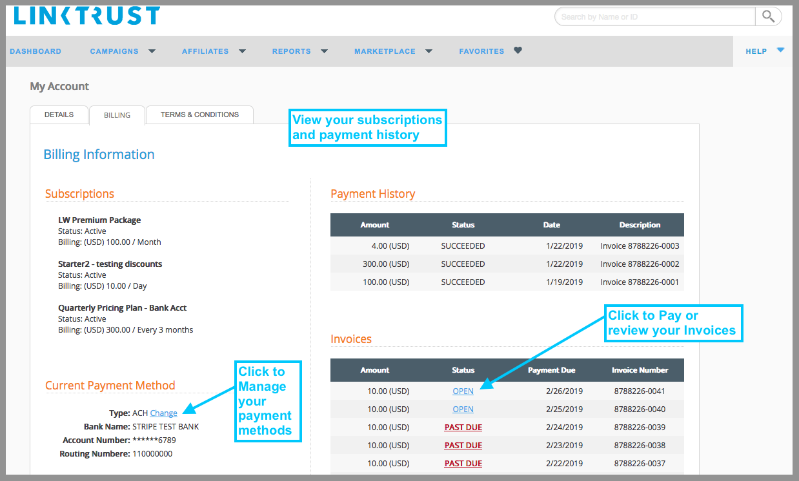
Task: Open the Dashboard menu item
Action: [35, 51]
